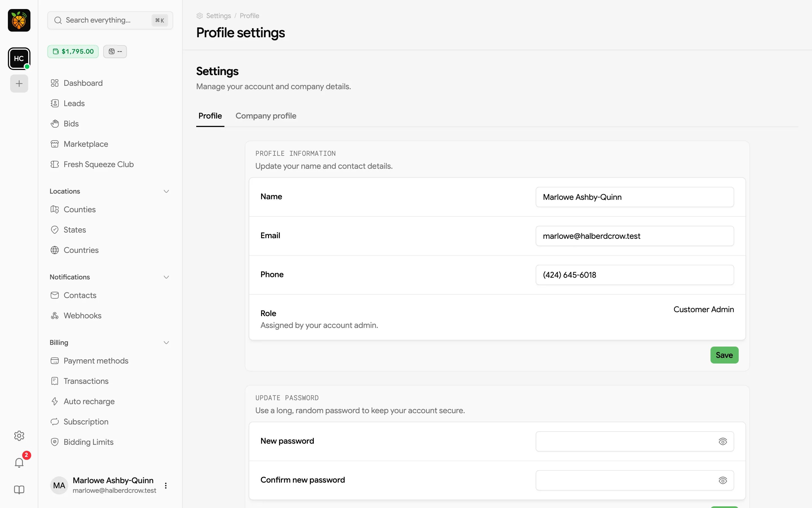The image size is (812, 508).
Task: Switch to the Profile tab
Action: tap(210, 116)
